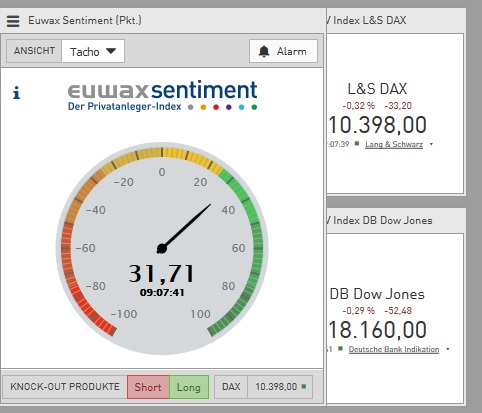Click the bell icon in Alarm button
Screen dimensions: 482x413
(x=264, y=51)
